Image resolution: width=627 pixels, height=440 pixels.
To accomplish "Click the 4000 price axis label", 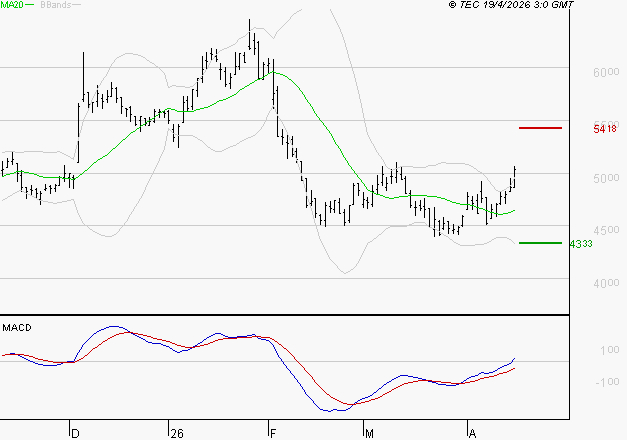I will [606, 283].
